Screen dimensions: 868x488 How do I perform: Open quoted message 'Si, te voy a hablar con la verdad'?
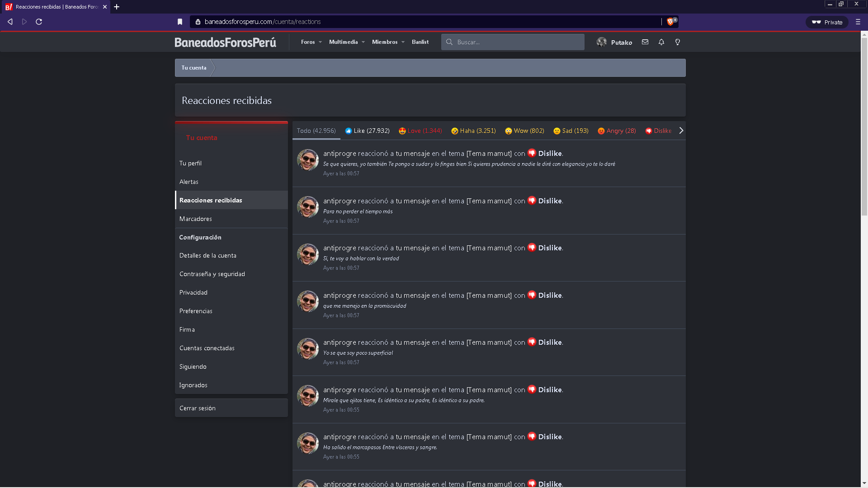pyautogui.click(x=361, y=258)
